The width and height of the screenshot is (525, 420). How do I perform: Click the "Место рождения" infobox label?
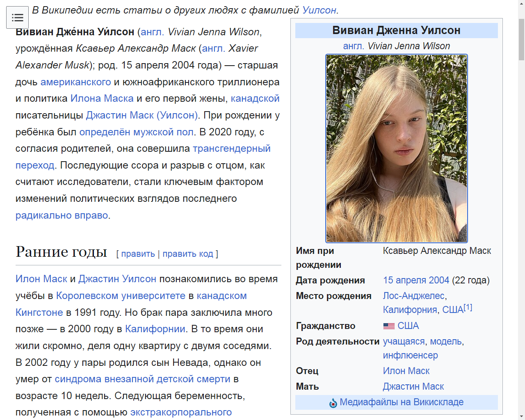(x=334, y=296)
